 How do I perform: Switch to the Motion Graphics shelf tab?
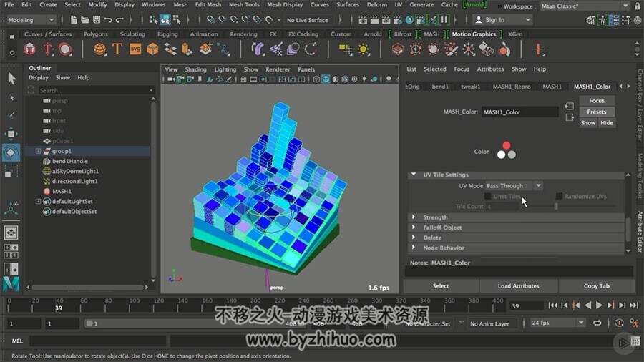point(474,34)
